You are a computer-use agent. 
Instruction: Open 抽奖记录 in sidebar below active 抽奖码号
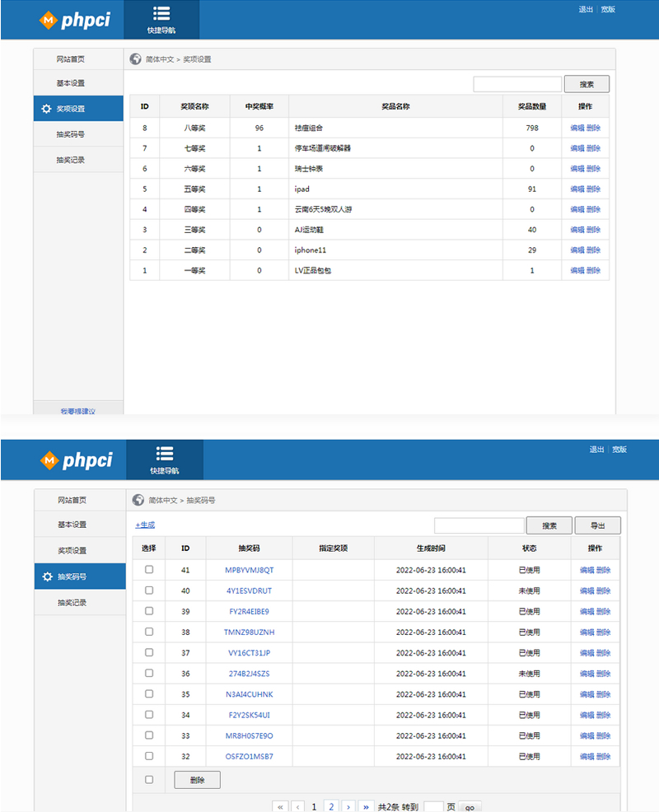coord(72,603)
